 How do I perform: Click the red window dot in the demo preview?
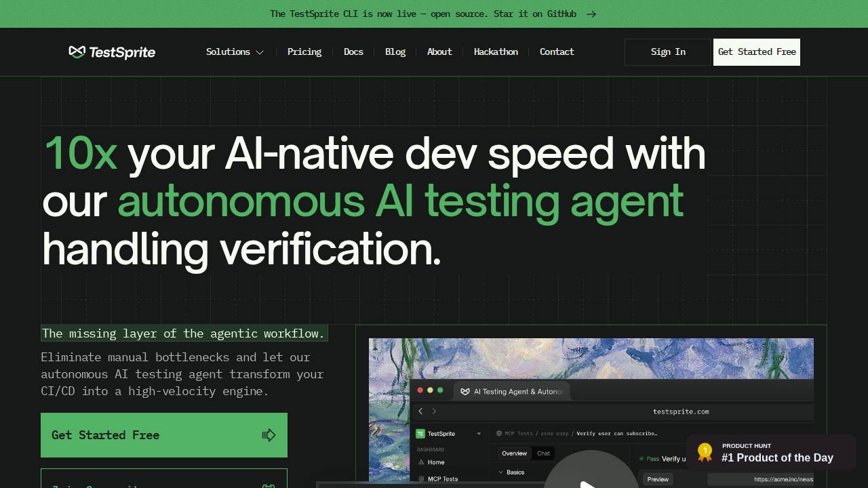pyautogui.click(x=420, y=390)
